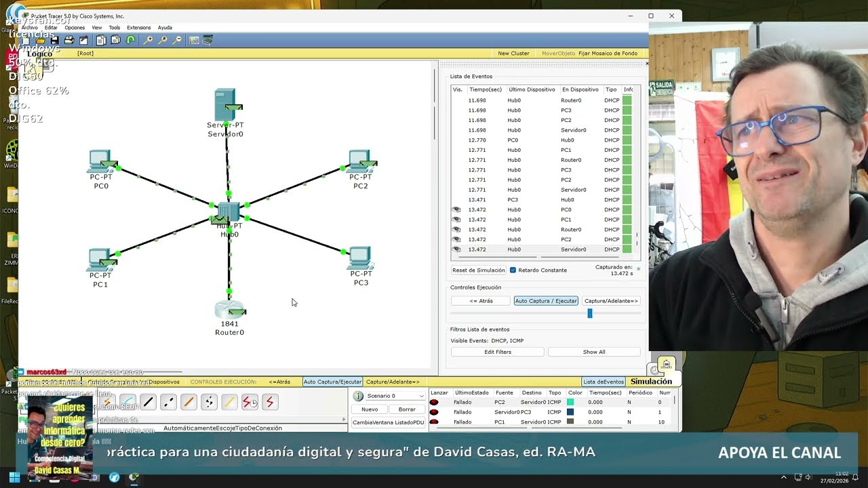Select red marker of PC1 to Servidor0 PDU

(x=434, y=422)
